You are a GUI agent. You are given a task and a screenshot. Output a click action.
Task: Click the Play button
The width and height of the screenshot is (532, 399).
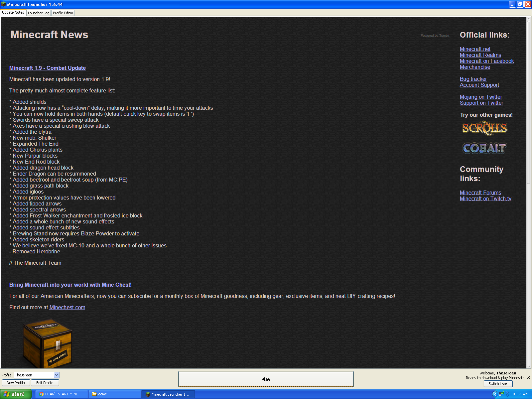tap(266, 379)
